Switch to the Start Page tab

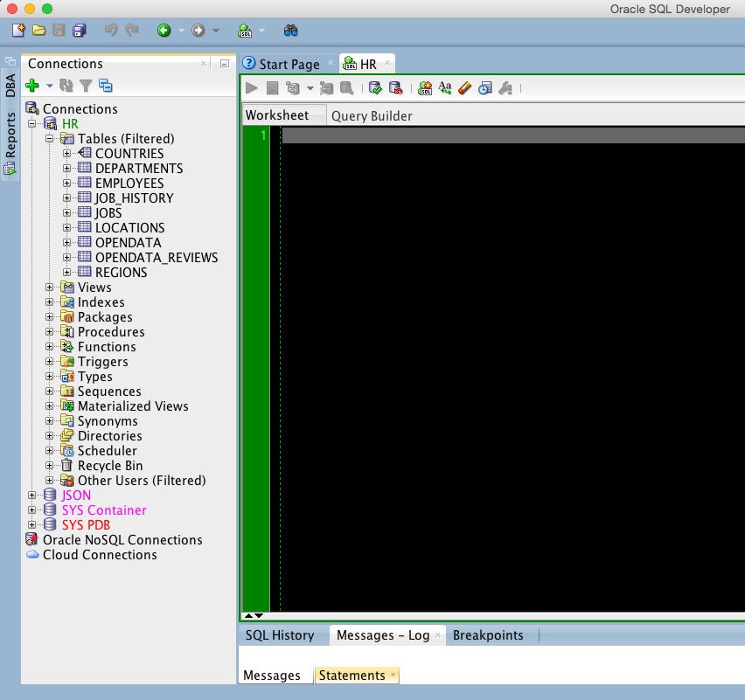pyautogui.click(x=289, y=64)
